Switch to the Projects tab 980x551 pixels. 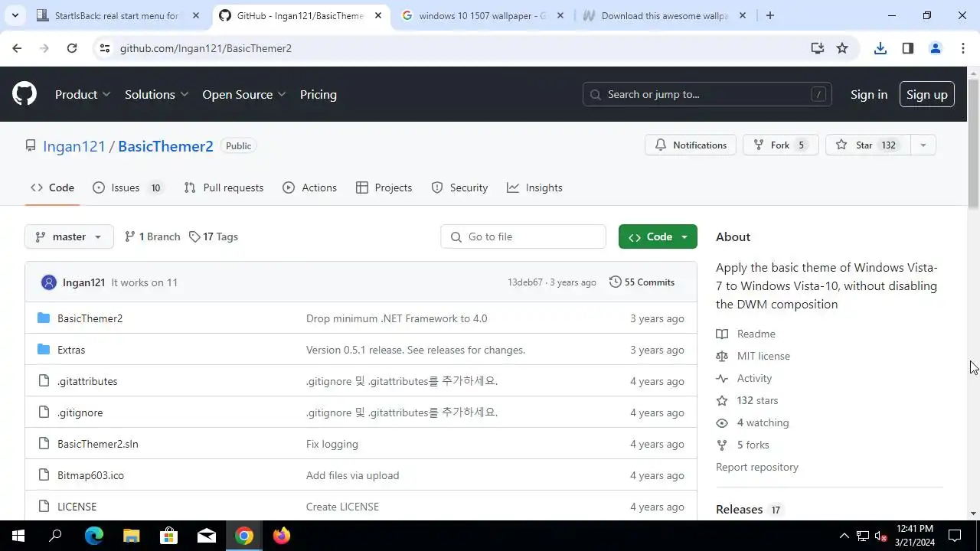coord(384,187)
